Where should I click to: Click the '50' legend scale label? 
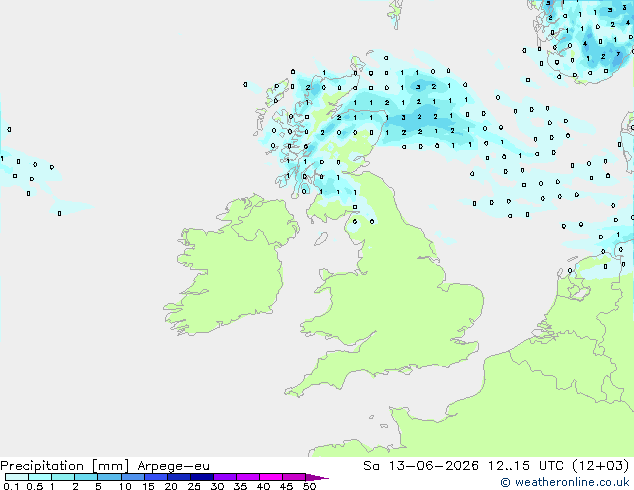point(309,486)
